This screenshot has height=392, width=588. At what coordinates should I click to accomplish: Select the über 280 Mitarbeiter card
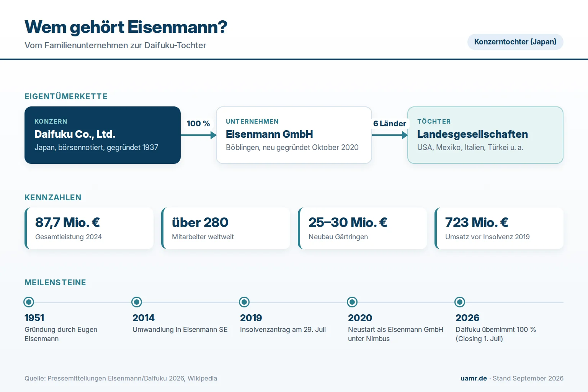click(x=226, y=229)
